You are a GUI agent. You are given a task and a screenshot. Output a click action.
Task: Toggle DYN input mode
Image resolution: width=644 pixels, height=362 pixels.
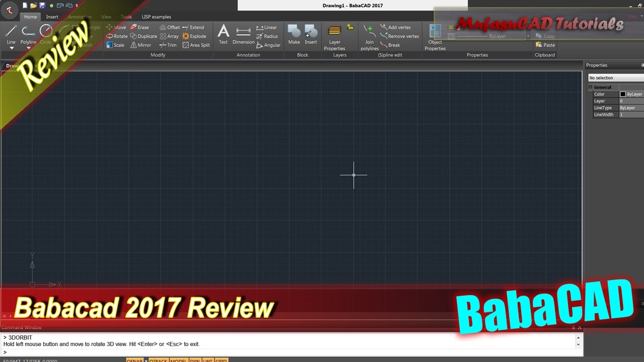(x=195, y=360)
